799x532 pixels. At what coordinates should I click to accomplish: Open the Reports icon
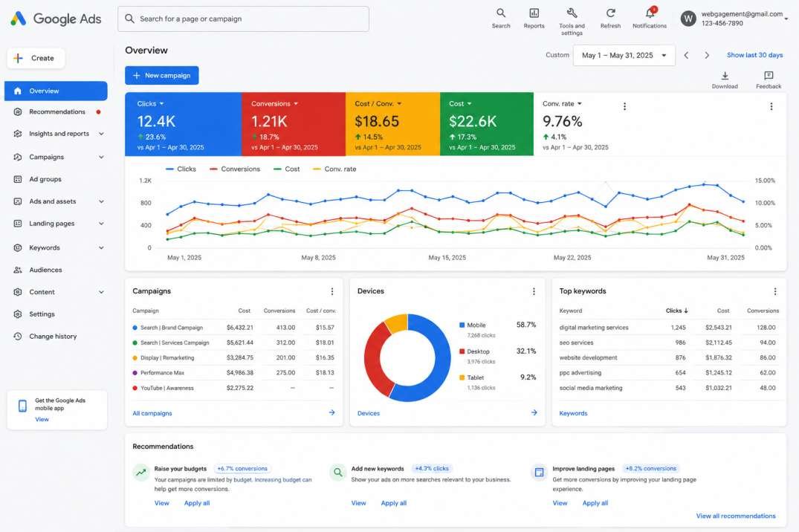tap(534, 13)
